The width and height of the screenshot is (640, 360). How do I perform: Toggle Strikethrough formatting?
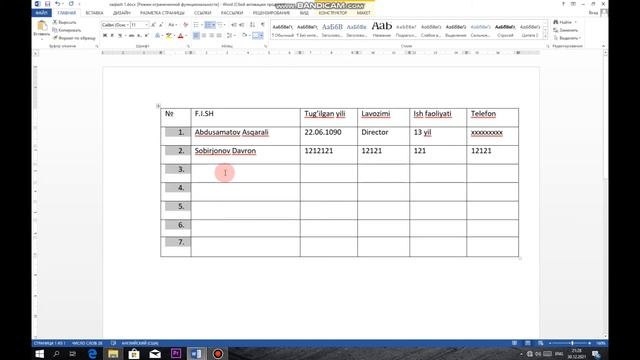tap(131, 36)
